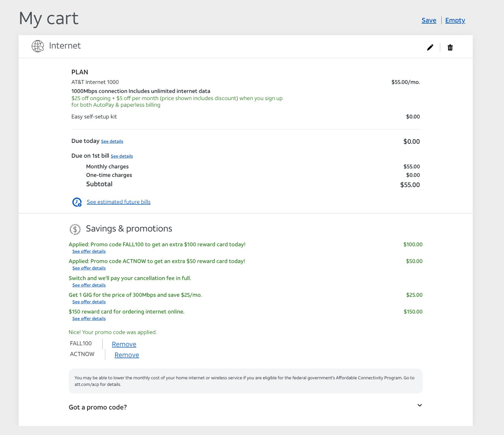
Task: Click the "Got a promo code?" label
Action: point(98,407)
